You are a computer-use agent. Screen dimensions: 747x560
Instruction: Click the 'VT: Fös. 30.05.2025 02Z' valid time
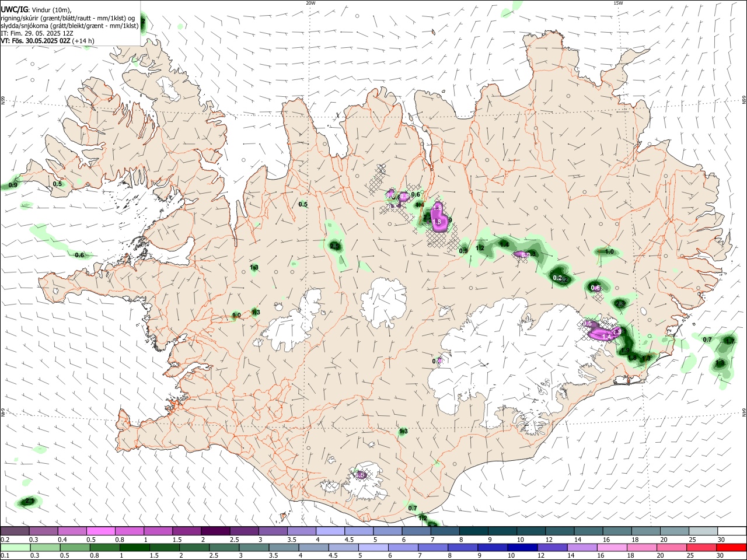click(x=36, y=41)
